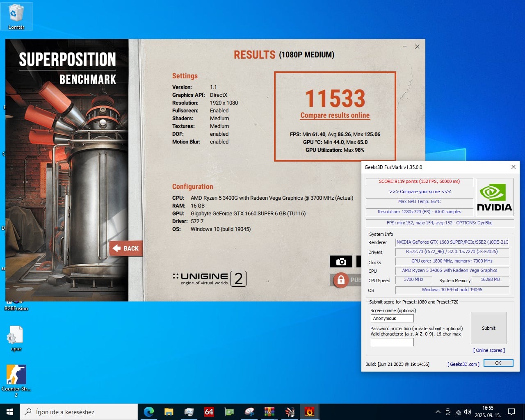Click the taskbar clock showing 16:55
Screen dimensions: 525x420
click(488, 412)
